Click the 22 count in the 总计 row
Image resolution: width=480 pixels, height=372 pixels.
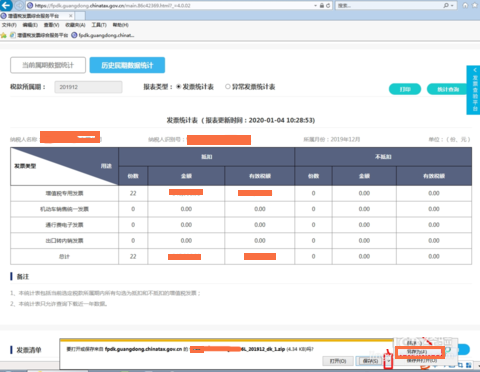(x=133, y=256)
